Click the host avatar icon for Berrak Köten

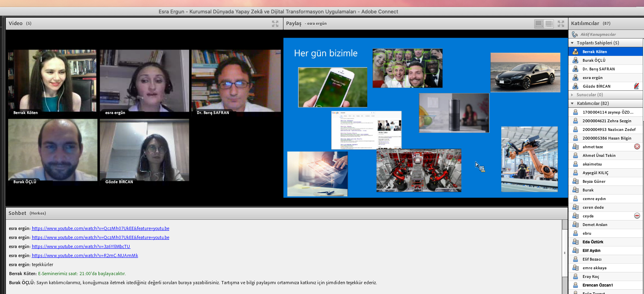[576, 51]
